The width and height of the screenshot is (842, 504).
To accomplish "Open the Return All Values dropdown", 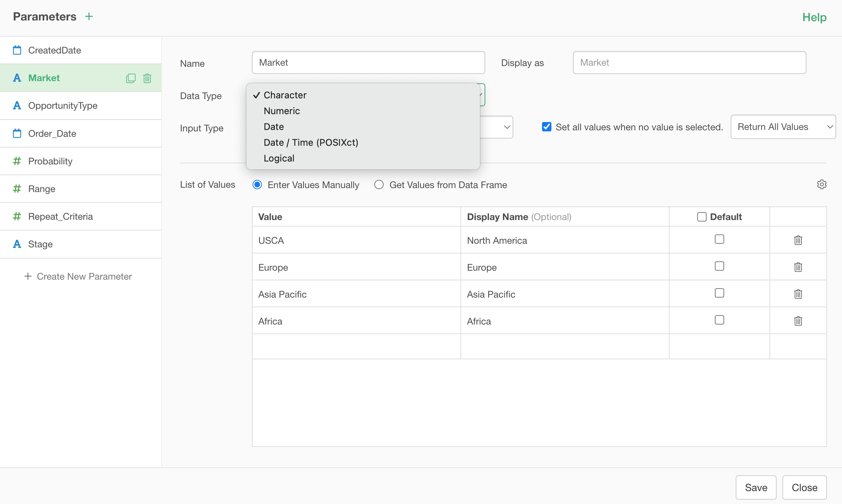I will [783, 127].
